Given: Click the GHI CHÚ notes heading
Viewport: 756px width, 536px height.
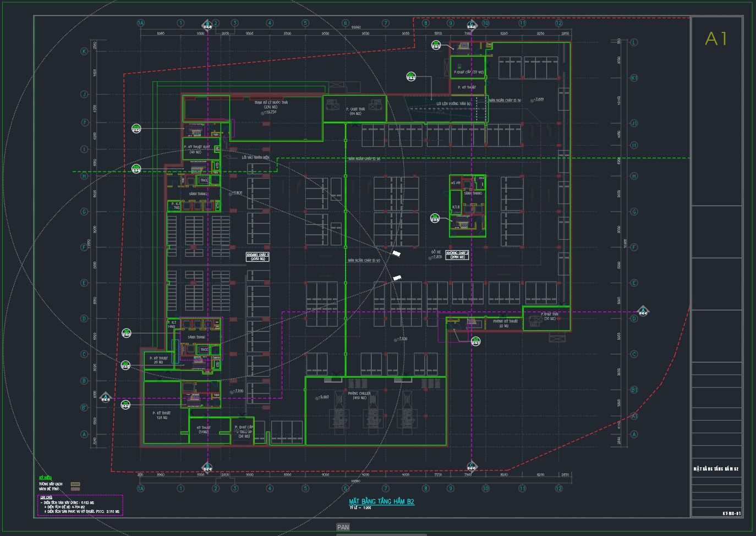Looking at the screenshot, I should tap(46, 498).
